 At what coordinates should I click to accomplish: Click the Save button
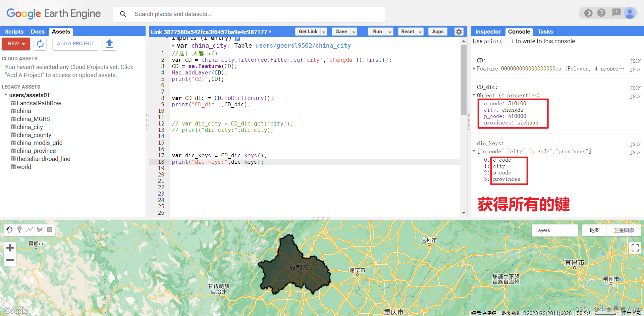tap(341, 32)
